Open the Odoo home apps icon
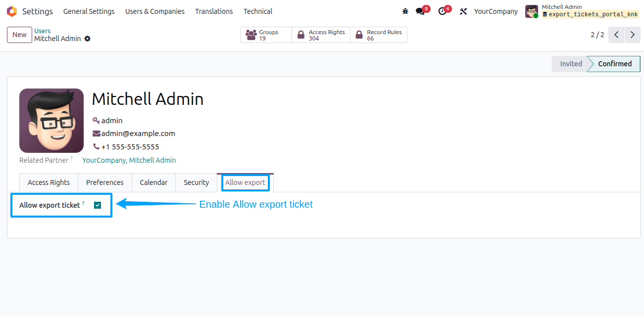 coord(12,11)
